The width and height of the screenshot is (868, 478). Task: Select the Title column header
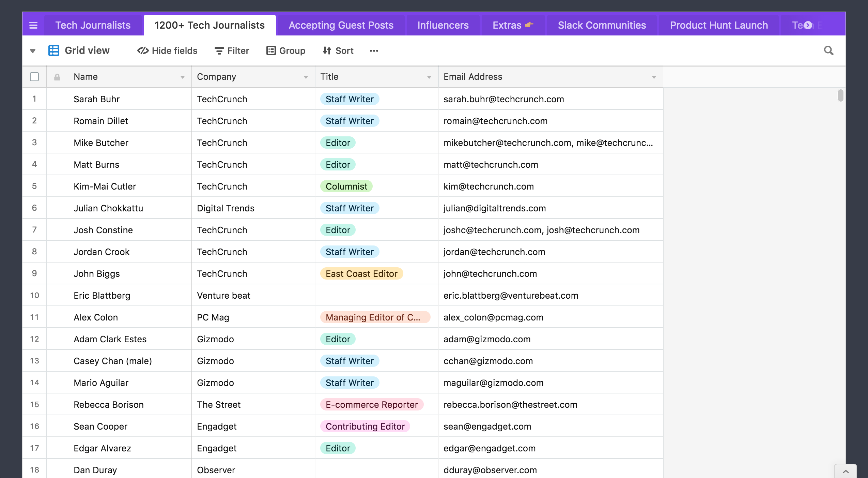(x=377, y=77)
